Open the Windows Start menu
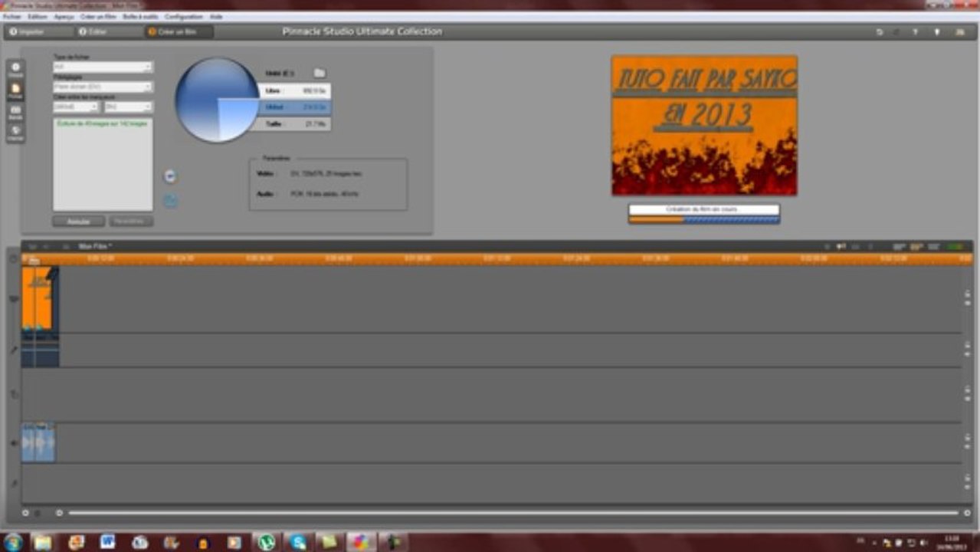This screenshot has height=552, width=980. [12, 542]
